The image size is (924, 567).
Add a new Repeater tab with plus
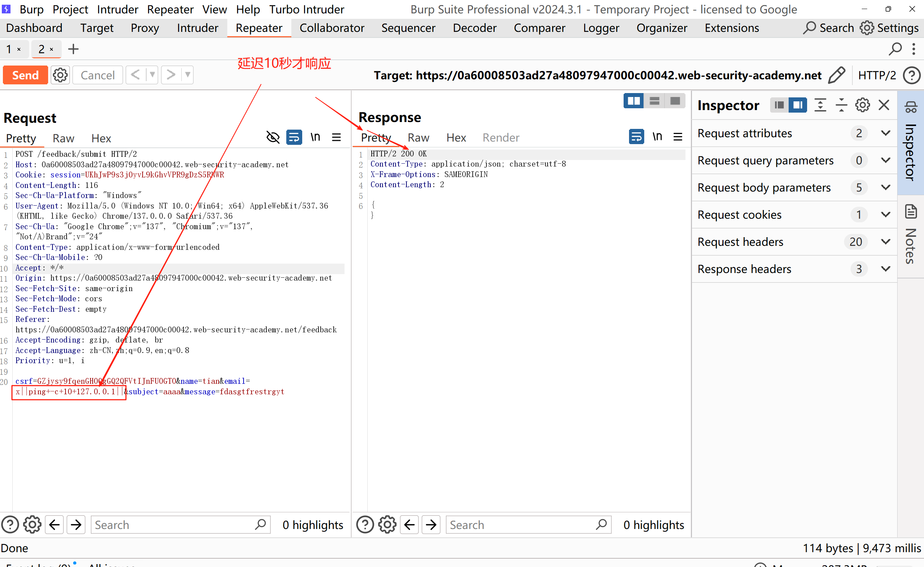[x=73, y=49]
